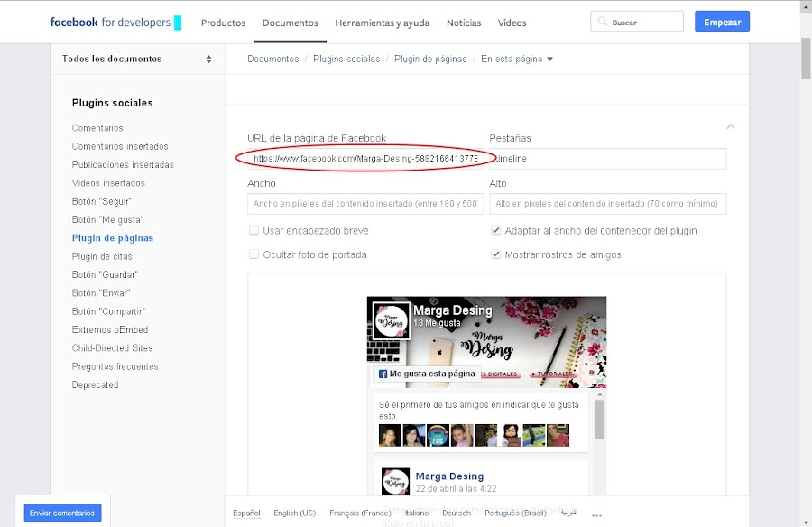
Task: Click the Alto input field
Action: (x=608, y=204)
